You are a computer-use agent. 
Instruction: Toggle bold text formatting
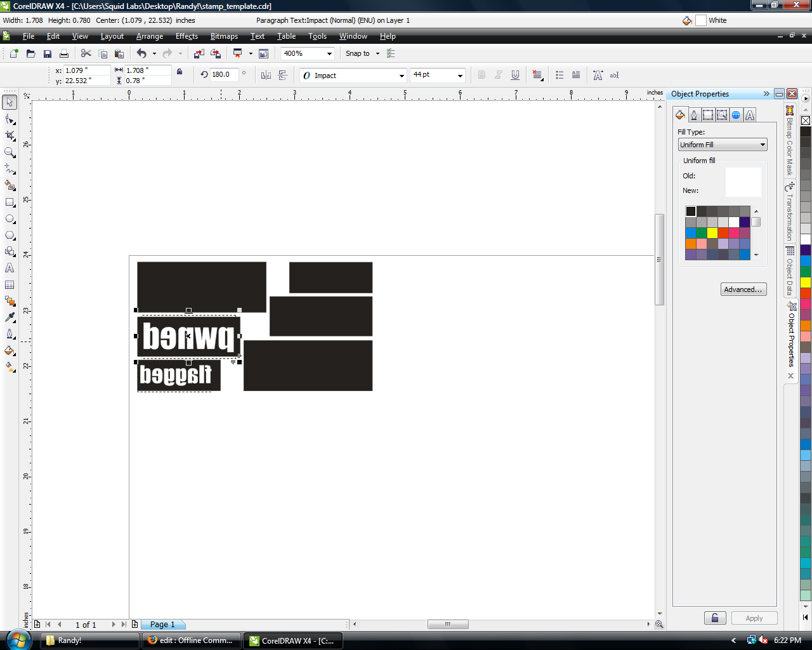pos(481,75)
